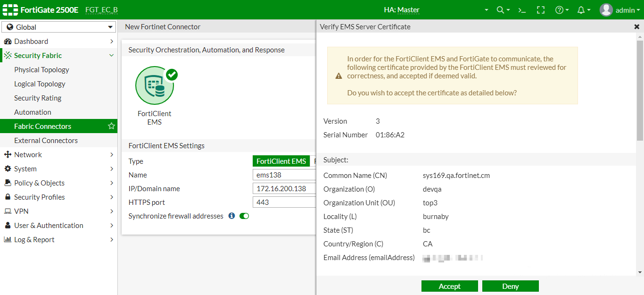Click Organization Unit value top3
644x295 pixels.
(430, 203)
